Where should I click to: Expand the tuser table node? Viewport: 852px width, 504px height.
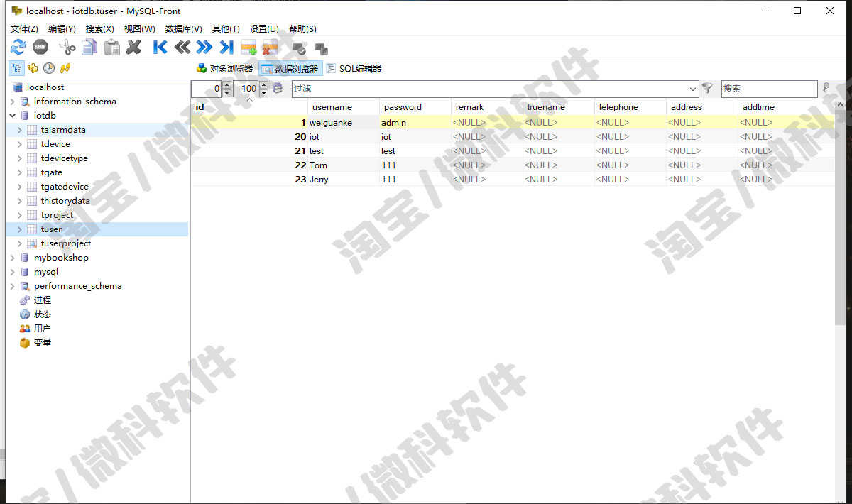coord(20,229)
